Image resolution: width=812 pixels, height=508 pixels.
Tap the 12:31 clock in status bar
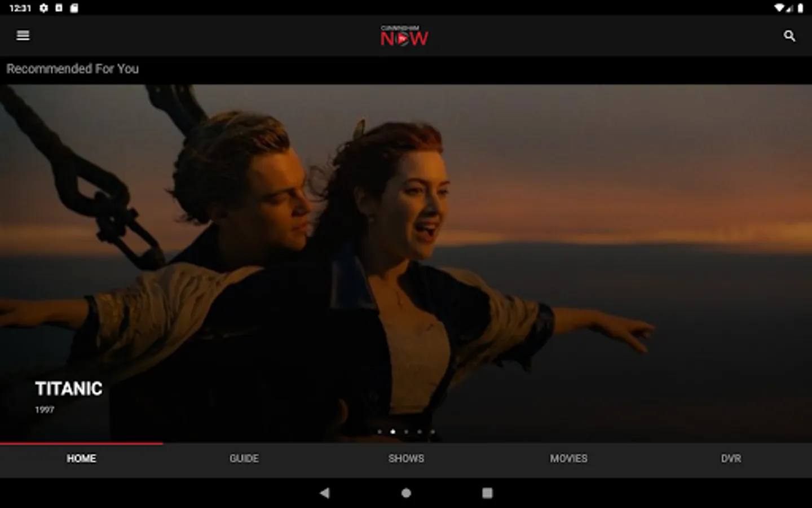20,8
